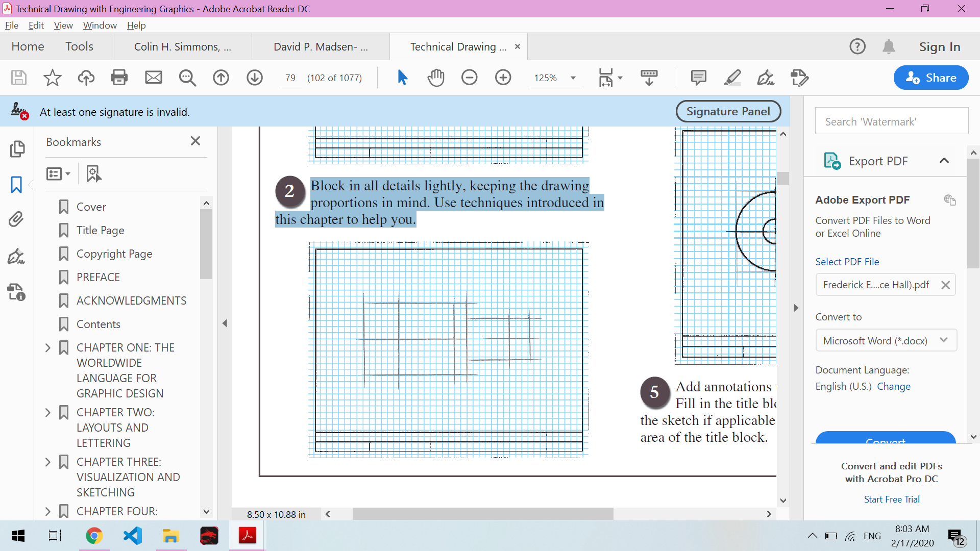Open the 125% zoom level dropdown

click(x=573, y=78)
